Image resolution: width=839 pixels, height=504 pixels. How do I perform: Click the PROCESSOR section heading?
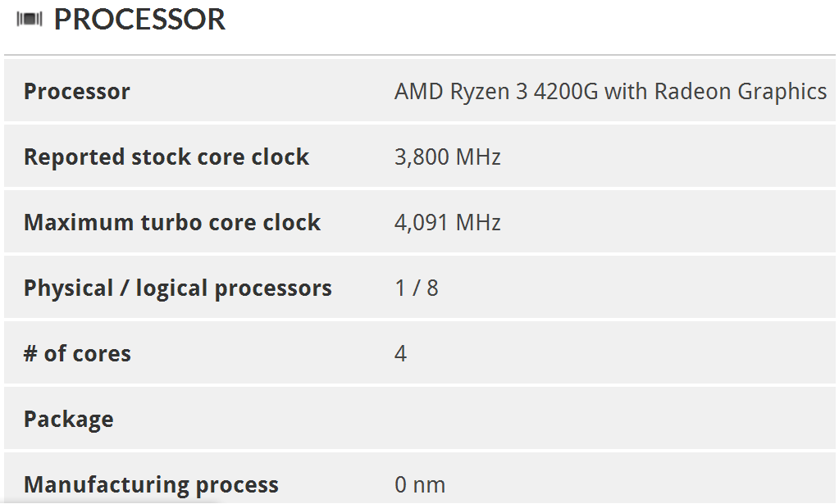[x=139, y=19]
